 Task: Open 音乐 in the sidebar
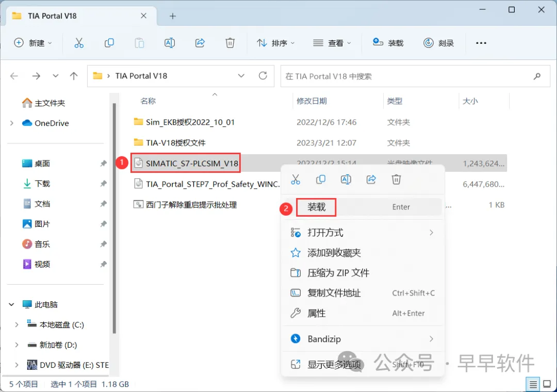click(x=36, y=244)
